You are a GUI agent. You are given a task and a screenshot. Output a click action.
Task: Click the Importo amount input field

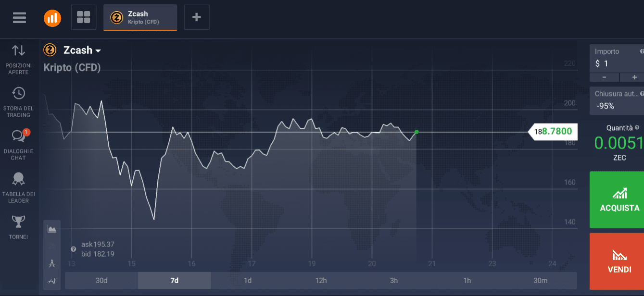pyautogui.click(x=617, y=59)
